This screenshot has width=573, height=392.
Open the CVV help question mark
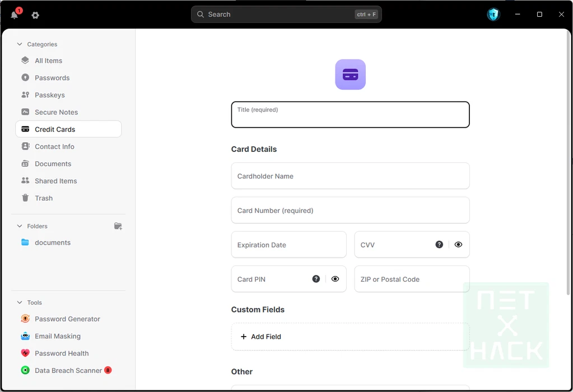(439, 245)
